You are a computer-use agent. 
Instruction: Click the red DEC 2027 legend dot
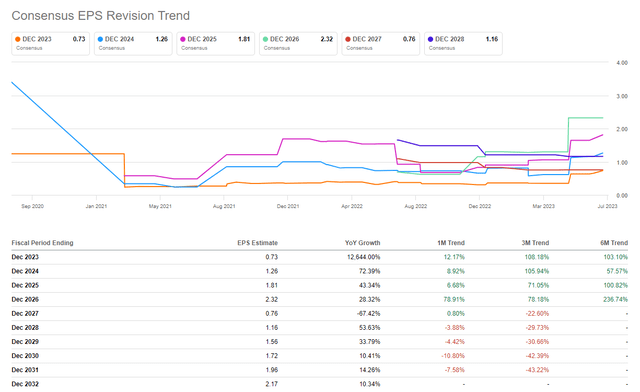(x=348, y=39)
